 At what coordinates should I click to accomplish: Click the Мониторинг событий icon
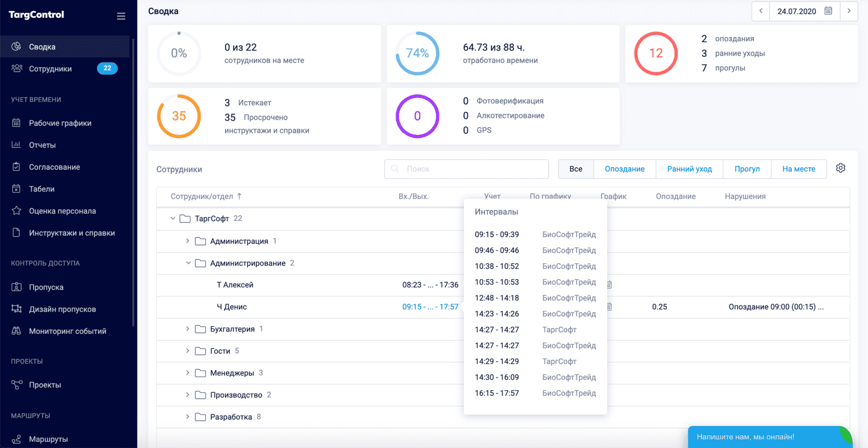(16, 331)
